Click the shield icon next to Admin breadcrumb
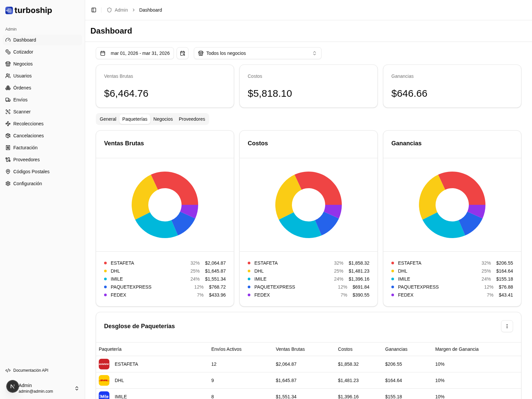Screen dimensions: 532x399 [109, 10]
